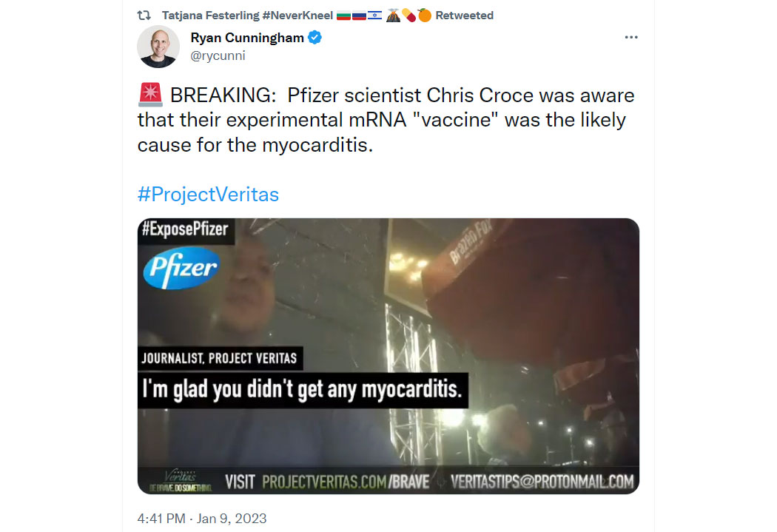The height and width of the screenshot is (532, 777).
Task: Click the Israel flag emoji
Action: (x=374, y=16)
